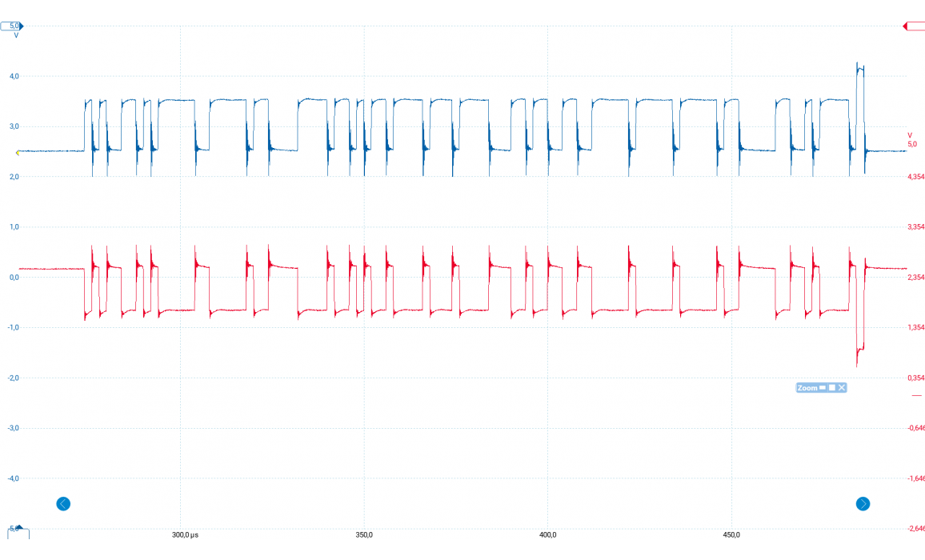Select the blue channel lower ruler handle
This screenshot has height=560, width=925.
pos(11,529)
